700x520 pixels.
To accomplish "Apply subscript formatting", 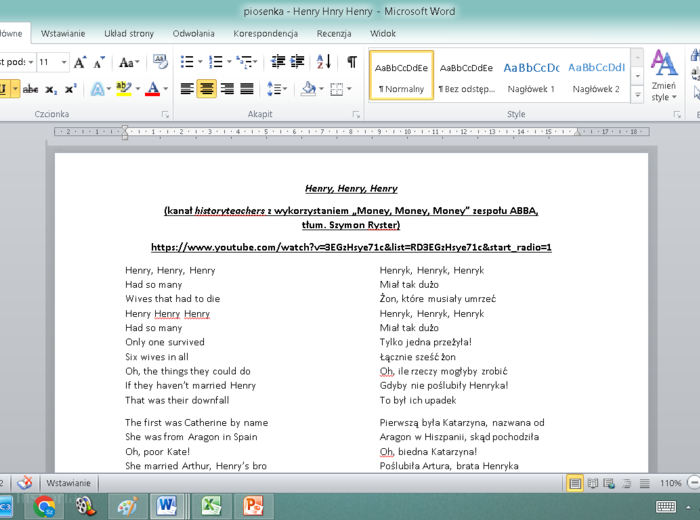I will (x=51, y=89).
